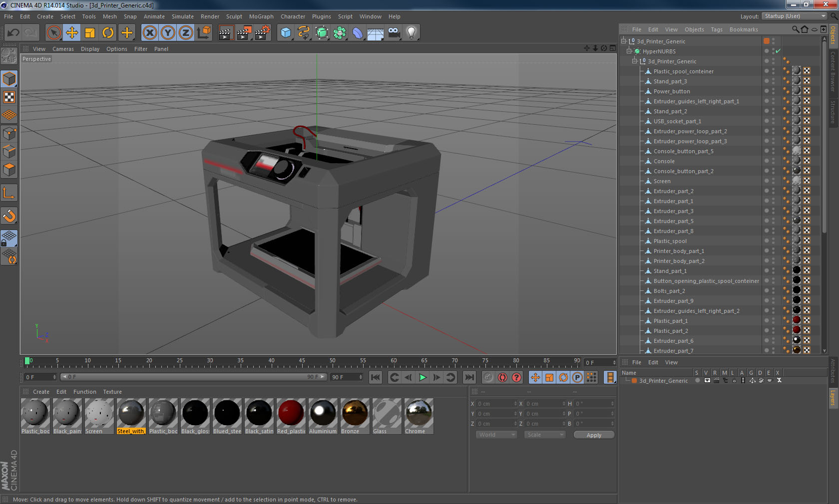Screen dimensions: 839x504
Task: Select the Live Selection tool
Action: pos(53,33)
